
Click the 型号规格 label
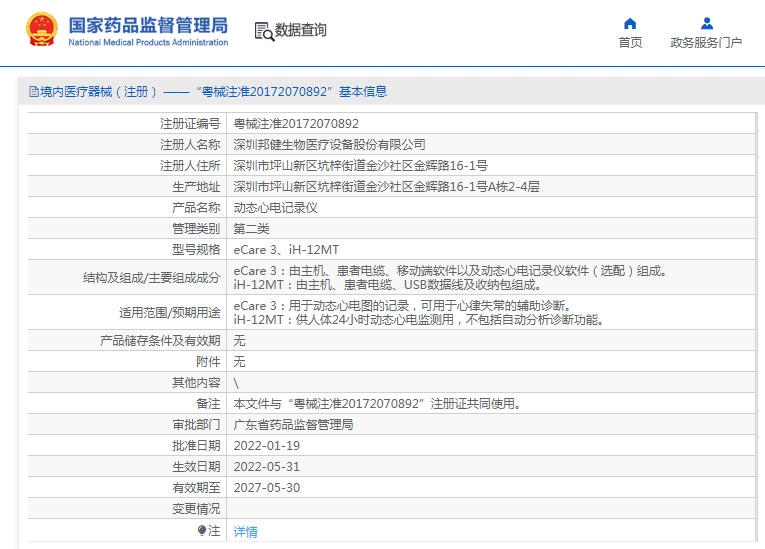click(x=196, y=250)
